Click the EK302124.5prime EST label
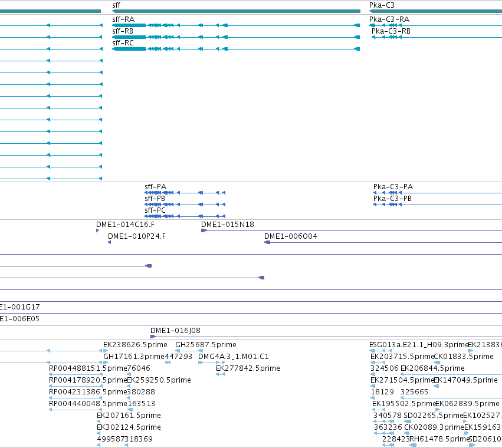The image size is (502, 448). 129,427
